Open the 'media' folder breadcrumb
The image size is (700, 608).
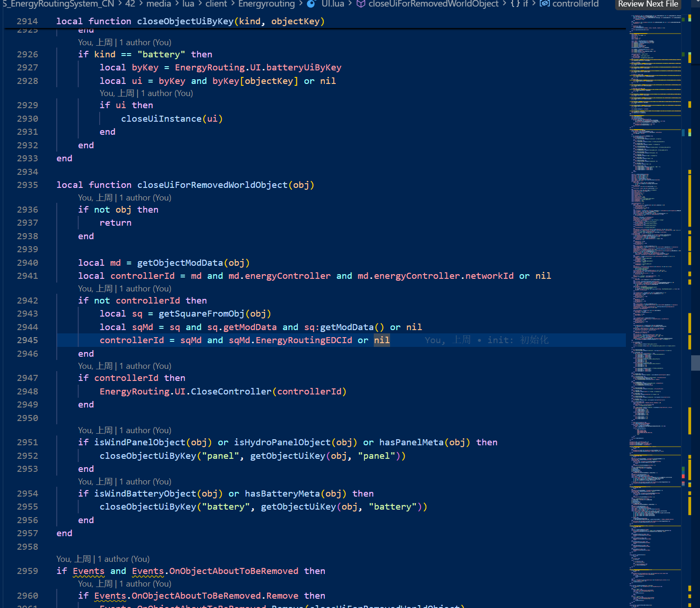(x=159, y=4)
